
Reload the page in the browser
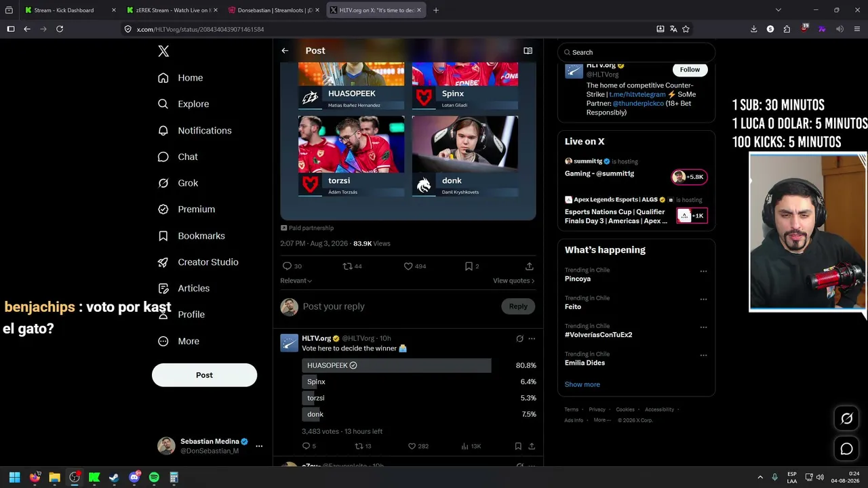click(60, 29)
